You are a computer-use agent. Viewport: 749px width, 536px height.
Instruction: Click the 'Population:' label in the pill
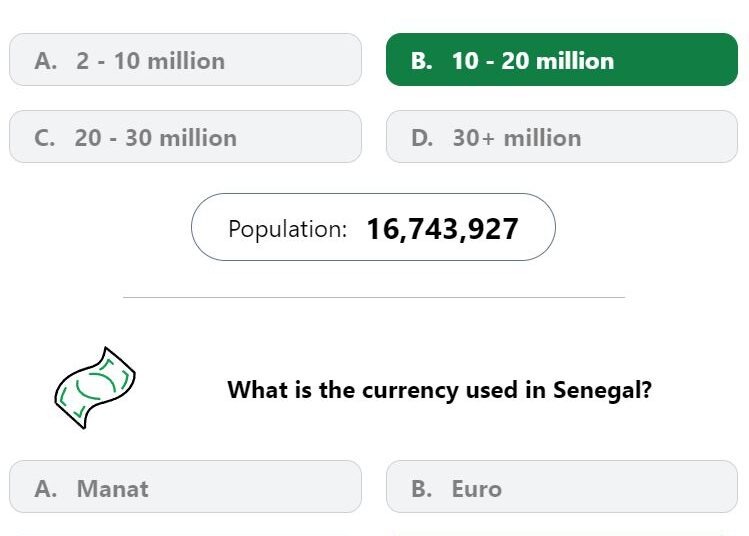point(288,229)
